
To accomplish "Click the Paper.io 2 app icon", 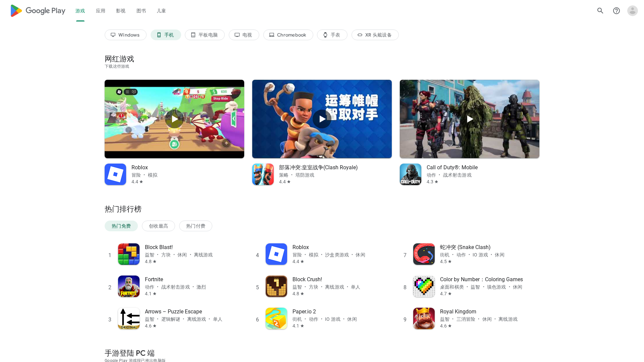I will [276, 318].
